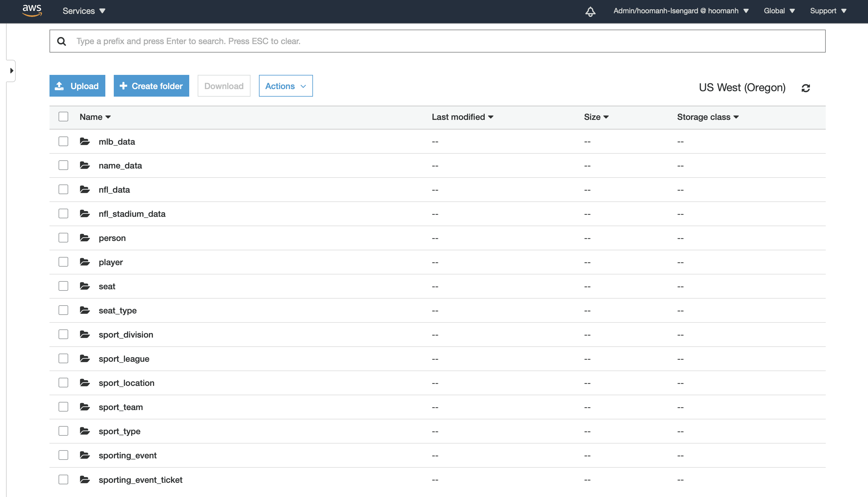Open the mlb_data folder link
The height and width of the screenshot is (497, 868).
click(117, 142)
